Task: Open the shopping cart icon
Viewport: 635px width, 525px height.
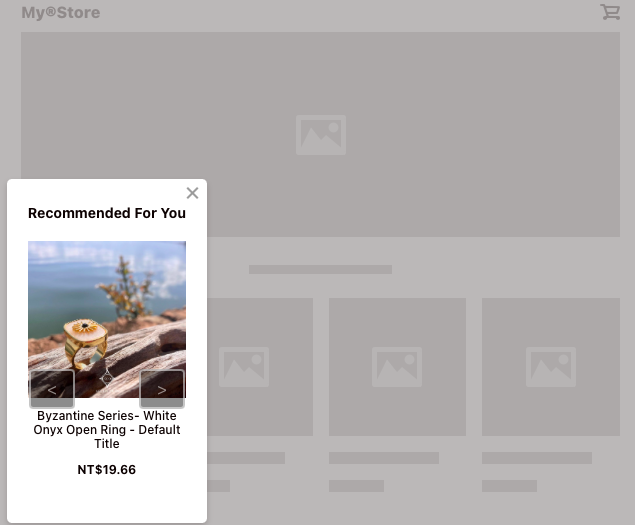Action: [610, 12]
